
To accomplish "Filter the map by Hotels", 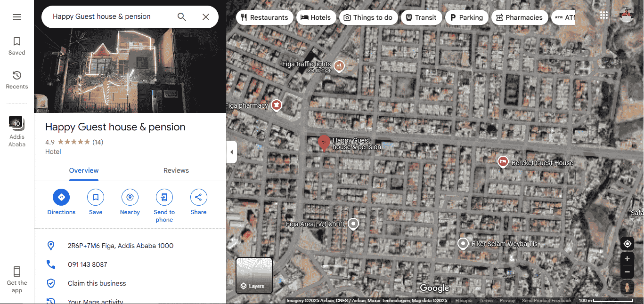I will tap(316, 17).
